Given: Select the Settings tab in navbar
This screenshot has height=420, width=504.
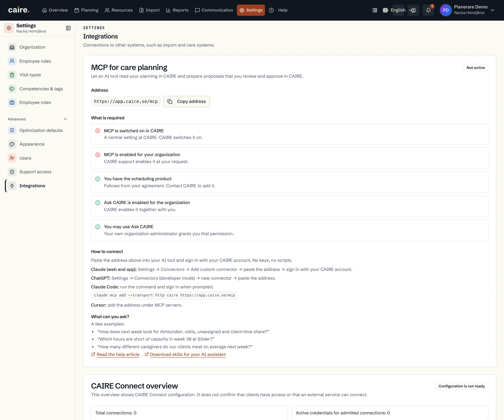Looking at the screenshot, I should coord(251,10).
